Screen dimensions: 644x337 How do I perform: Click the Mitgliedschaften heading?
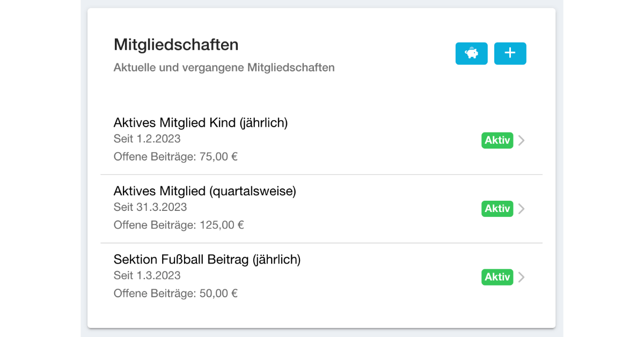(176, 45)
